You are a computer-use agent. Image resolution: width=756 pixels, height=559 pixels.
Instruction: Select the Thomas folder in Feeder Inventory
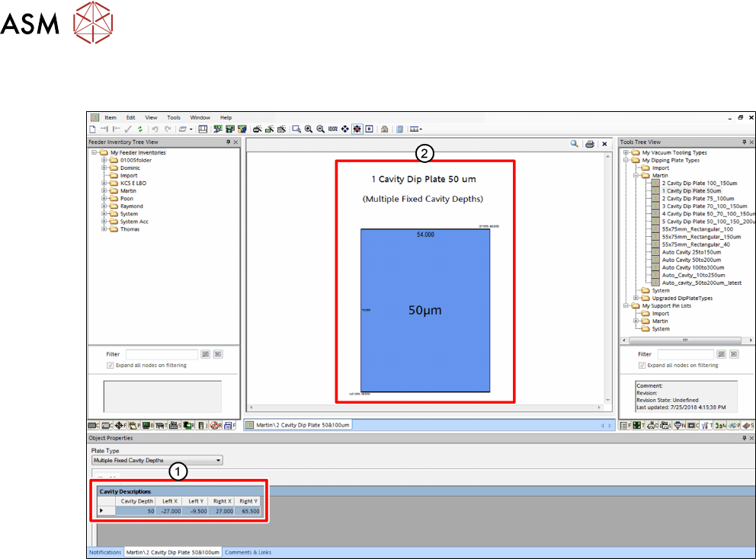click(x=130, y=229)
